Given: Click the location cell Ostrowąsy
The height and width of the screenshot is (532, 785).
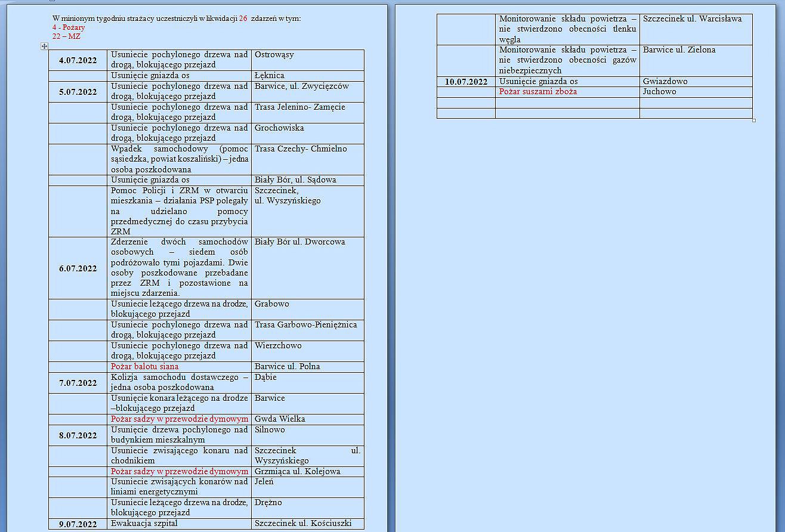Looking at the screenshot, I should 307,60.
